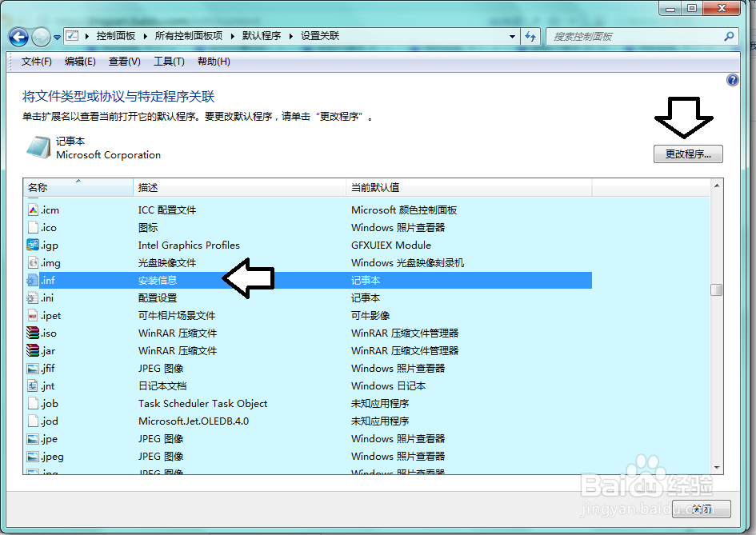Click the .iso WinRAR icon
Screen dimensions: 756x535
[x=33, y=333]
